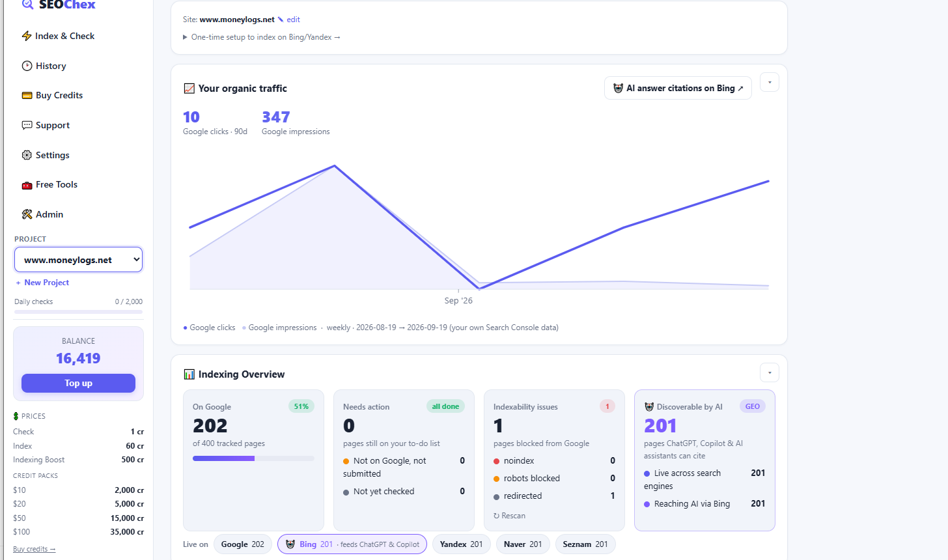This screenshot has width=948, height=560.
Task: Click the $50 credit pack row
Action: point(78,518)
